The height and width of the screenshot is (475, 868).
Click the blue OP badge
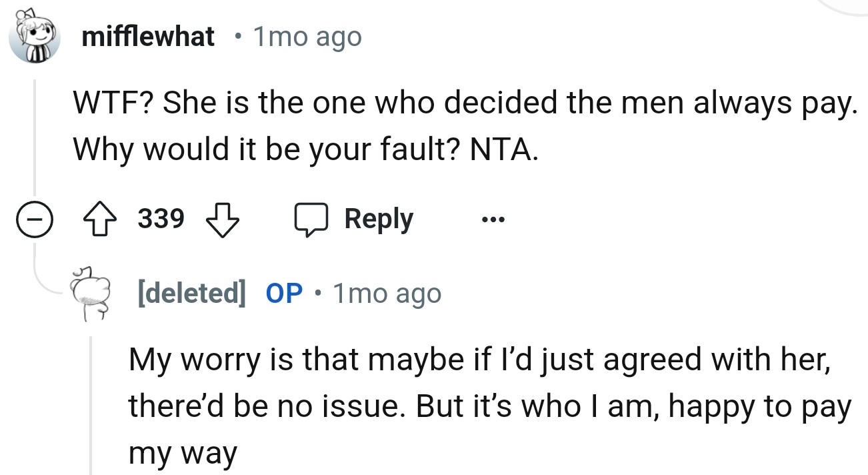tap(284, 293)
